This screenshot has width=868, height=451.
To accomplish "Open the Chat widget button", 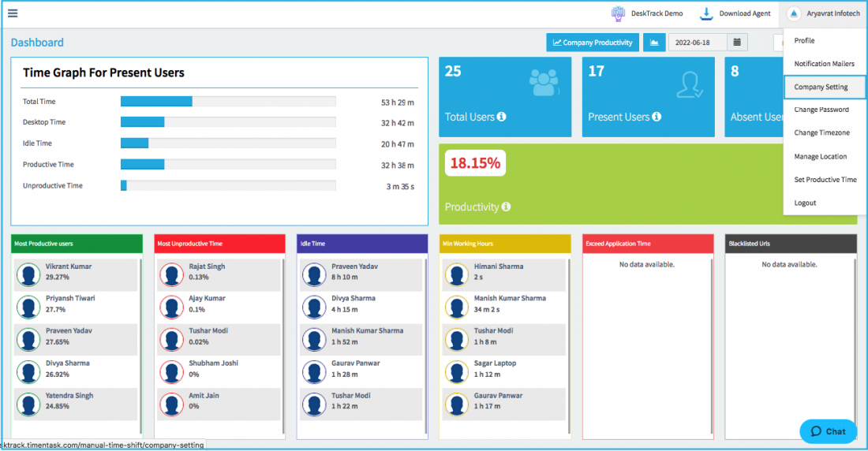I will pyautogui.click(x=828, y=431).
